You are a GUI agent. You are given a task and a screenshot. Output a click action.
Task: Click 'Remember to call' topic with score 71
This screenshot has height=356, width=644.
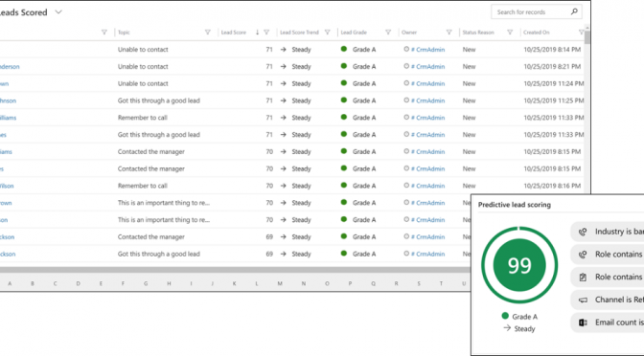(x=143, y=118)
